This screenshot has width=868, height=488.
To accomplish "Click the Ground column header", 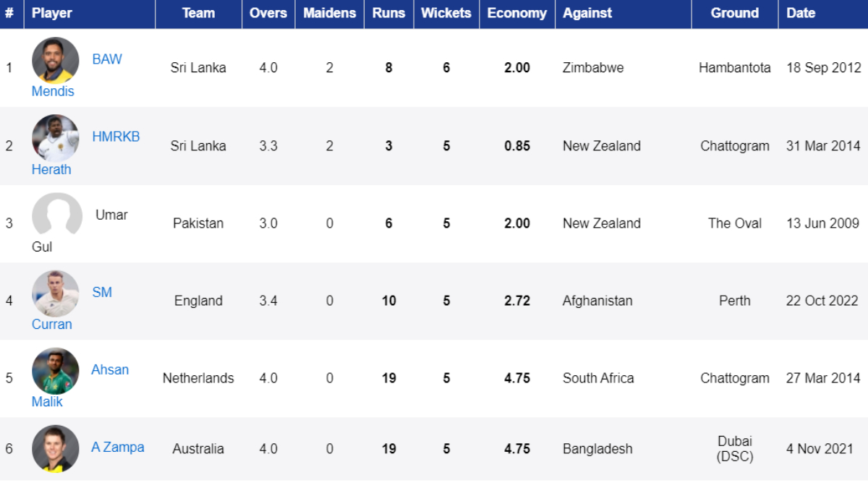I will click(734, 13).
